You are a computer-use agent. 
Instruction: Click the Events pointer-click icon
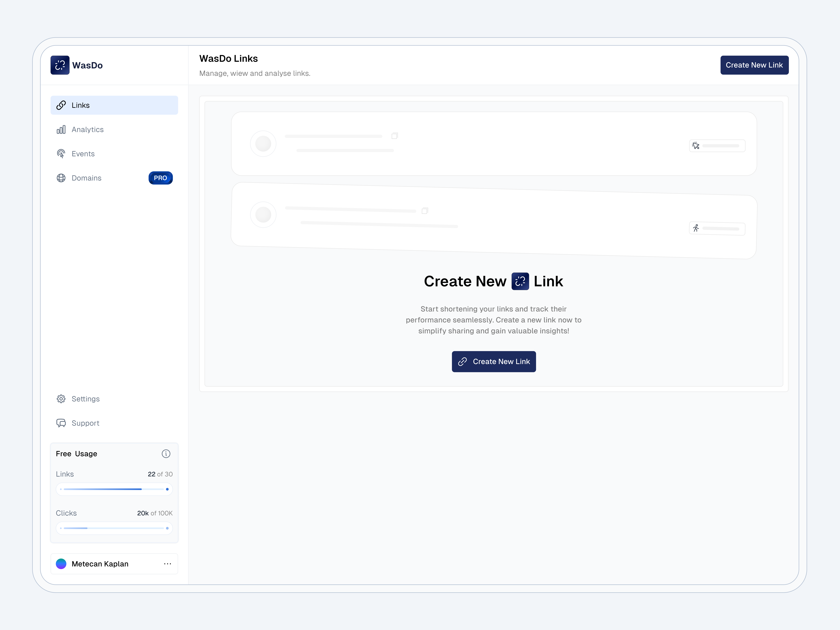tap(61, 154)
